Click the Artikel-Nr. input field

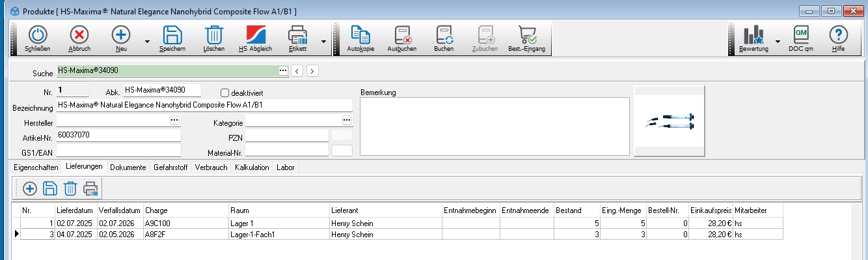[118, 135]
